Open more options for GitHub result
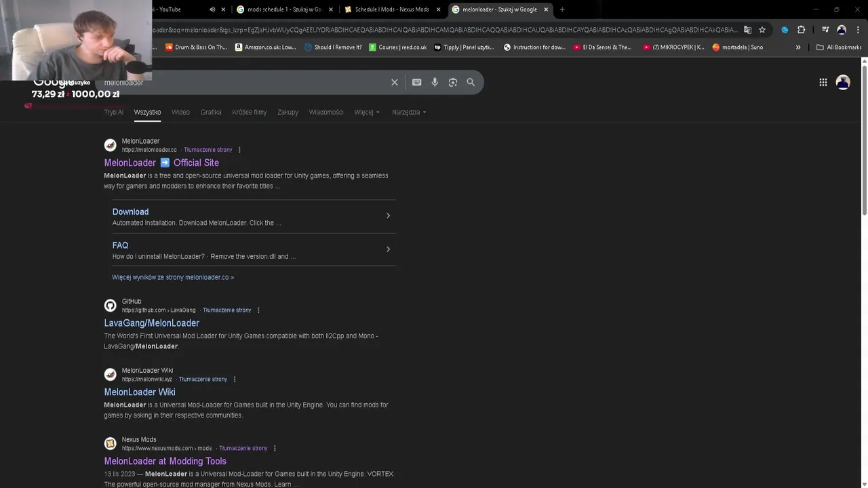The height and width of the screenshot is (488, 868). (258, 310)
